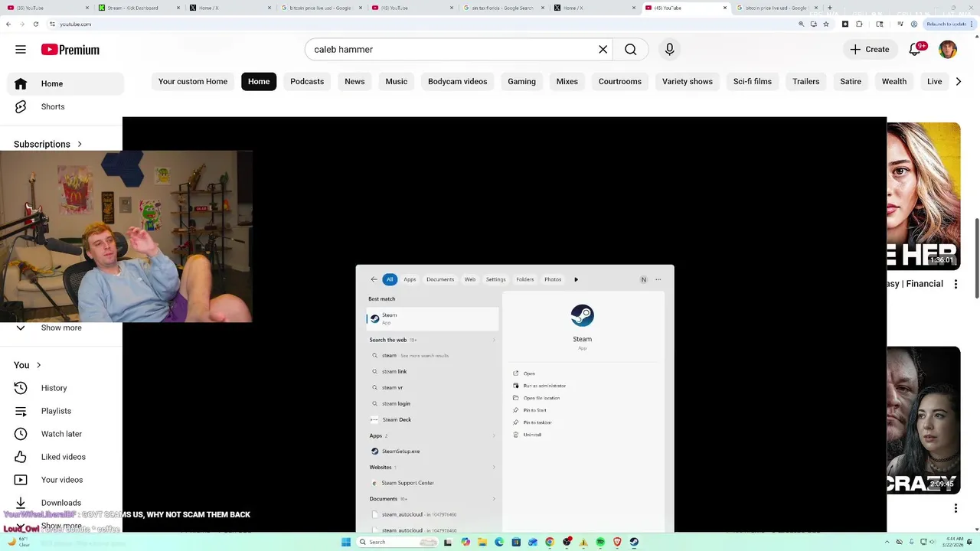The height and width of the screenshot is (551, 980).
Task: Open a new browser tab
Action: pyautogui.click(x=830, y=8)
